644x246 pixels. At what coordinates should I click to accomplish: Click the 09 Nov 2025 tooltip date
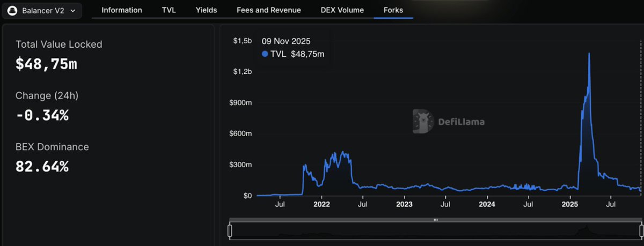pyautogui.click(x=286, y=41)
